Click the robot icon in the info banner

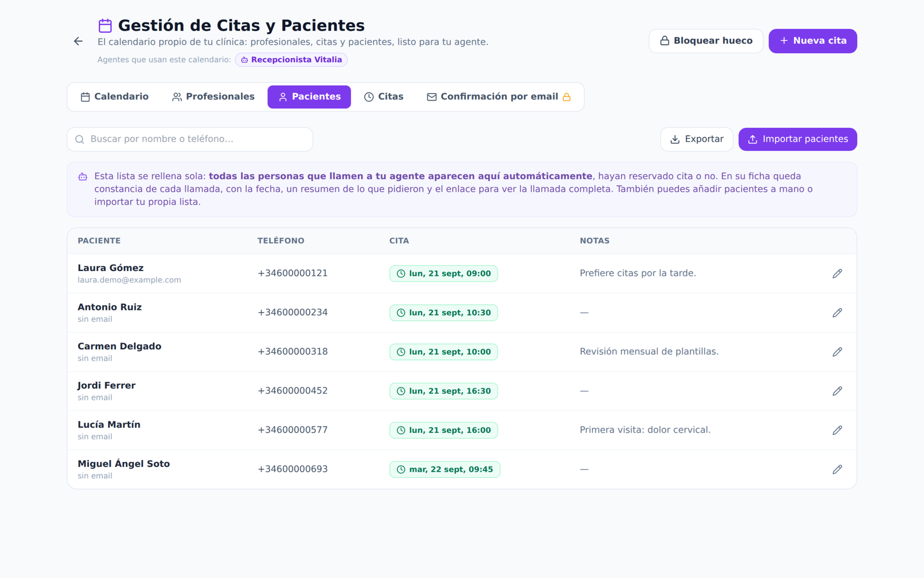pos(83,176)
